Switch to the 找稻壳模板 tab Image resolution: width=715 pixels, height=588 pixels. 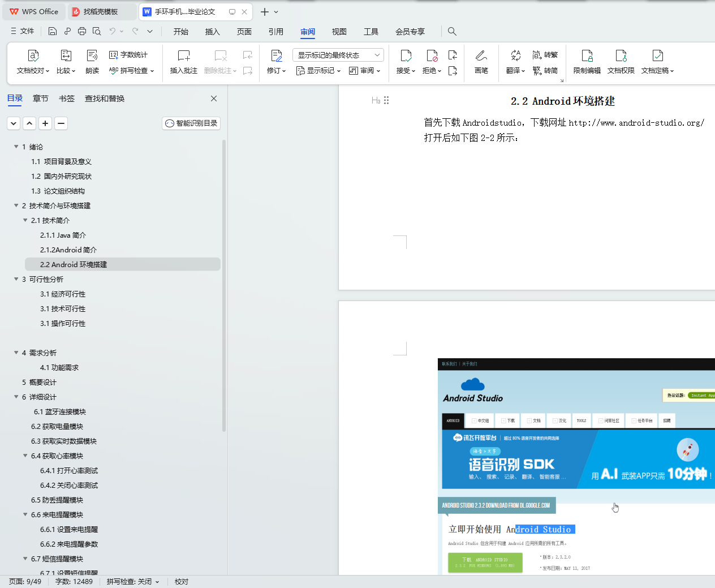pos(102,11)
